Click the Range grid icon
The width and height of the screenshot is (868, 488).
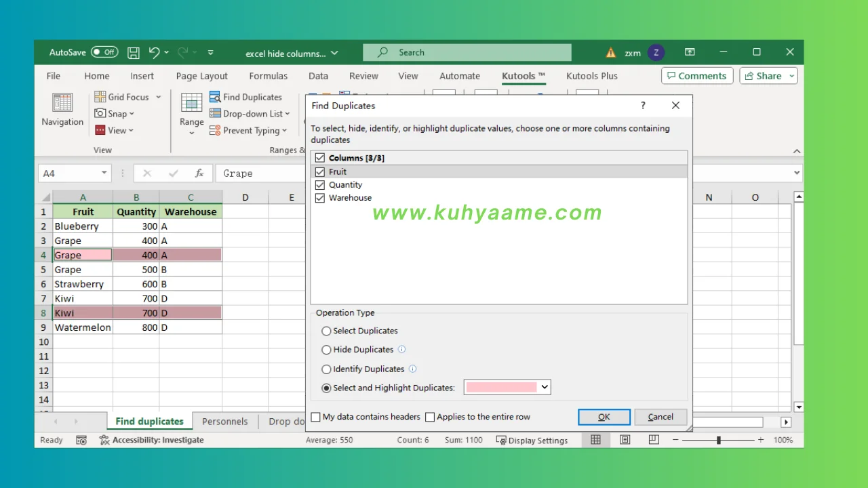point(192,103)
